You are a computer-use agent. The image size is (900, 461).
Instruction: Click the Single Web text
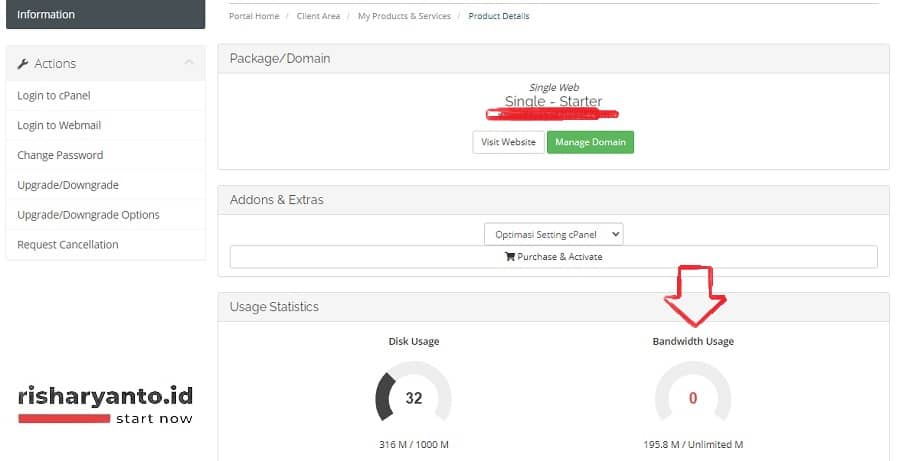554,87
